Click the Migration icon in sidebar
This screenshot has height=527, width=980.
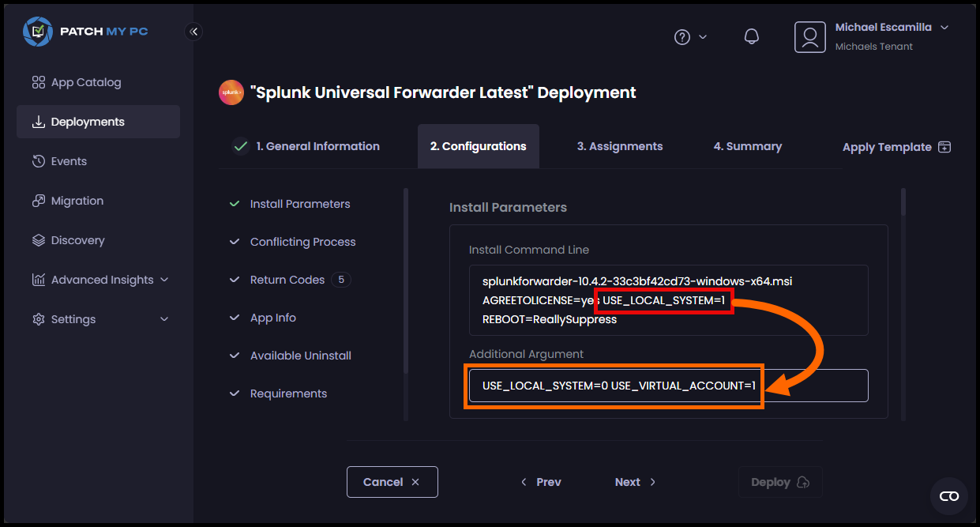coord(38,201)
